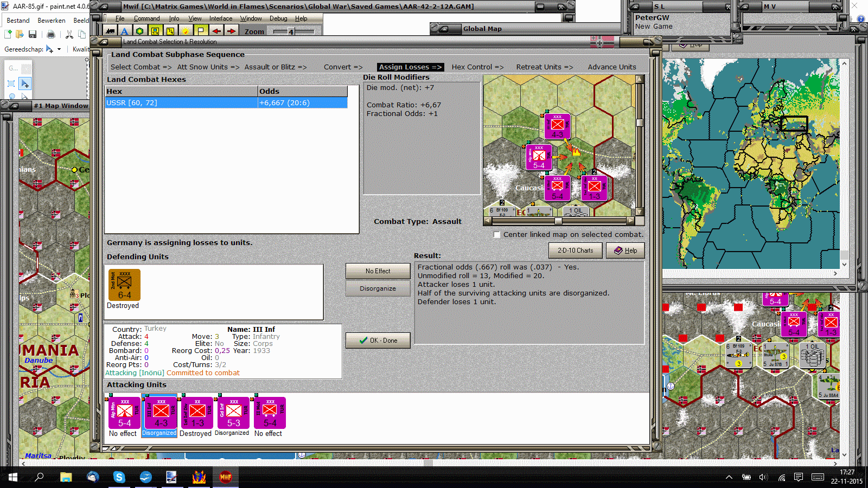The image size is (868, 488).
Task: Click the combat map horizontal scrollbar thumb
Action: (x=558, y=221)
